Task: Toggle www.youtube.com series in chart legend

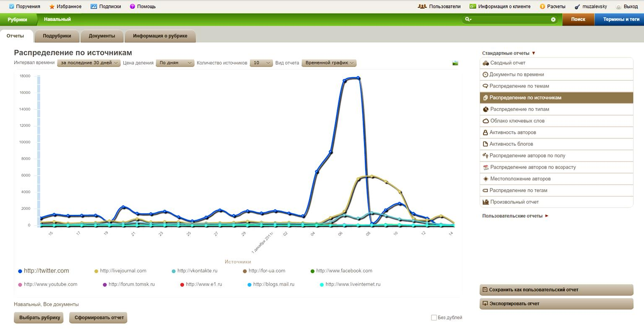Action: click(x=48, y=284)
